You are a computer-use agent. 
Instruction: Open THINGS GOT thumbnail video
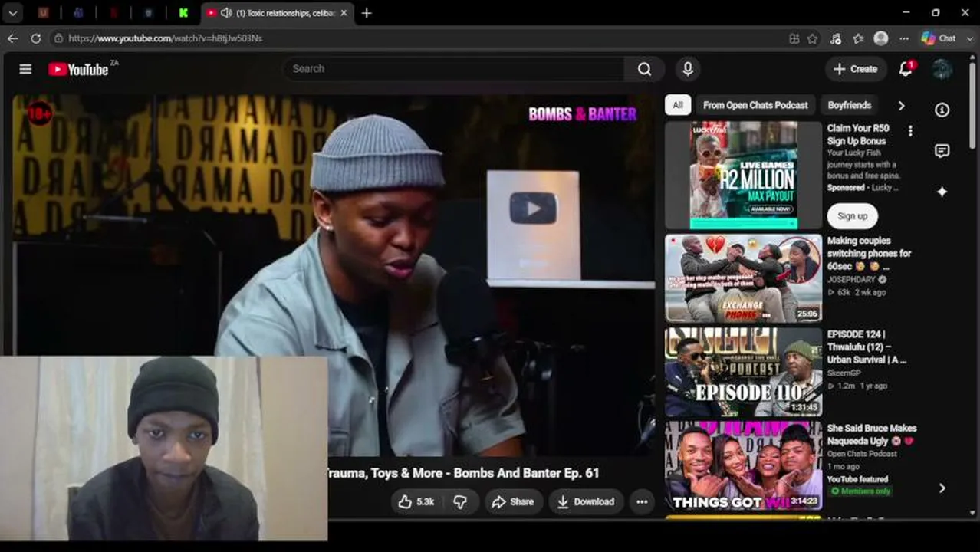pyautogui.click(x=743, y=465)
